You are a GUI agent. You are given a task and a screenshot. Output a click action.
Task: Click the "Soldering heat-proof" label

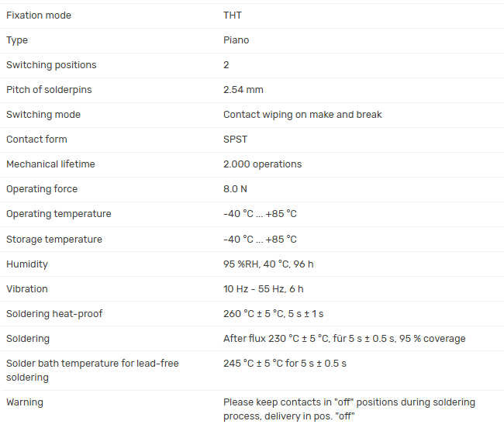click(x=54, y=314)
